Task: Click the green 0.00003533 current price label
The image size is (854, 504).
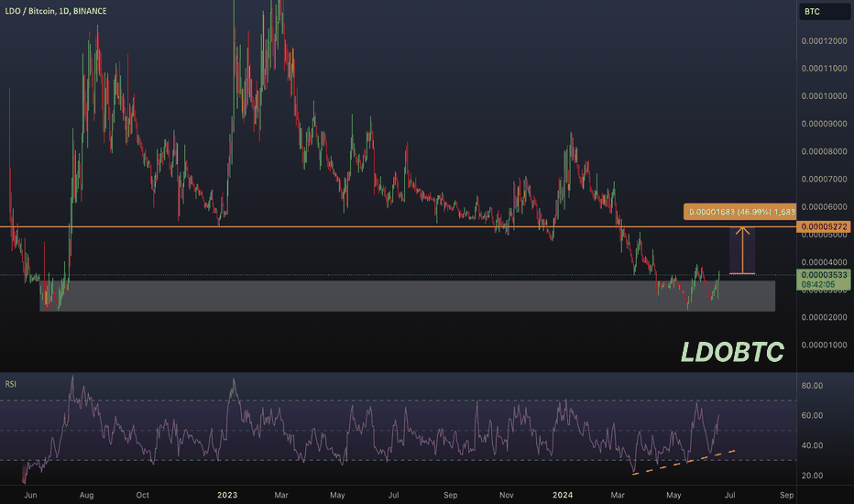Action: [x=824, y=275]
